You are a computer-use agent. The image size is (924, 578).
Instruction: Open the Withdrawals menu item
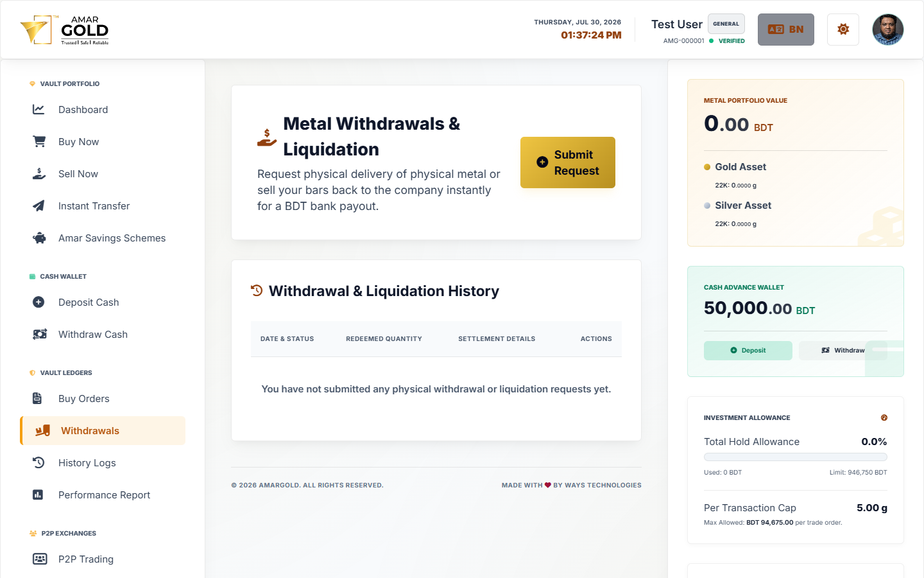click(103, 431)
